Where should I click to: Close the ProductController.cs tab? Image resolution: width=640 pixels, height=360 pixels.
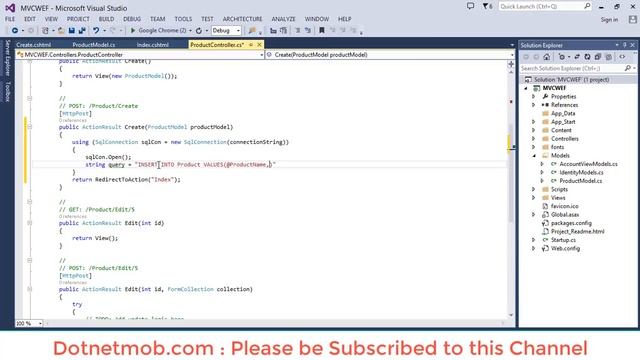coord(259,44)
